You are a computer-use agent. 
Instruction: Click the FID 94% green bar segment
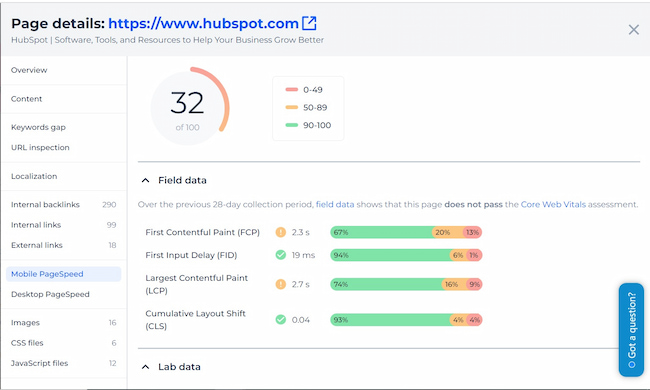pyautogui.click(x=390, y=255)
